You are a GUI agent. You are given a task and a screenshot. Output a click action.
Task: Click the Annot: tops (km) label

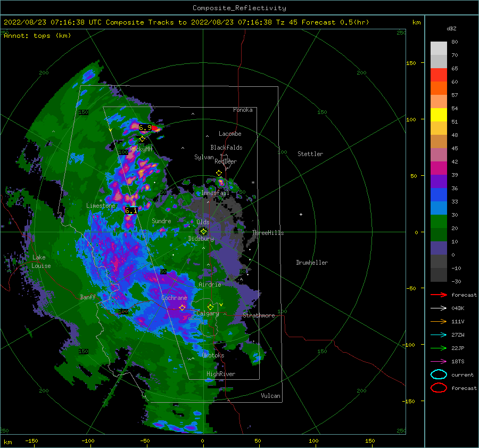37,36
